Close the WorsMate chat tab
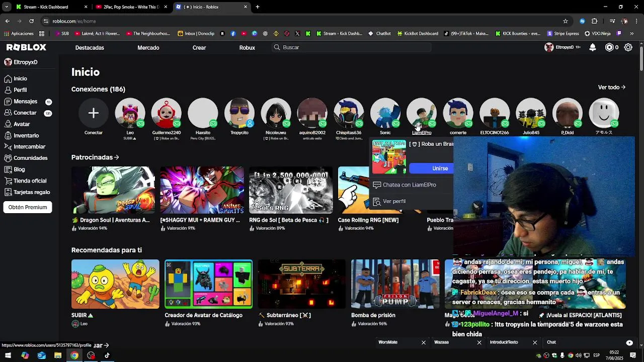 click(x=423, y=342)
